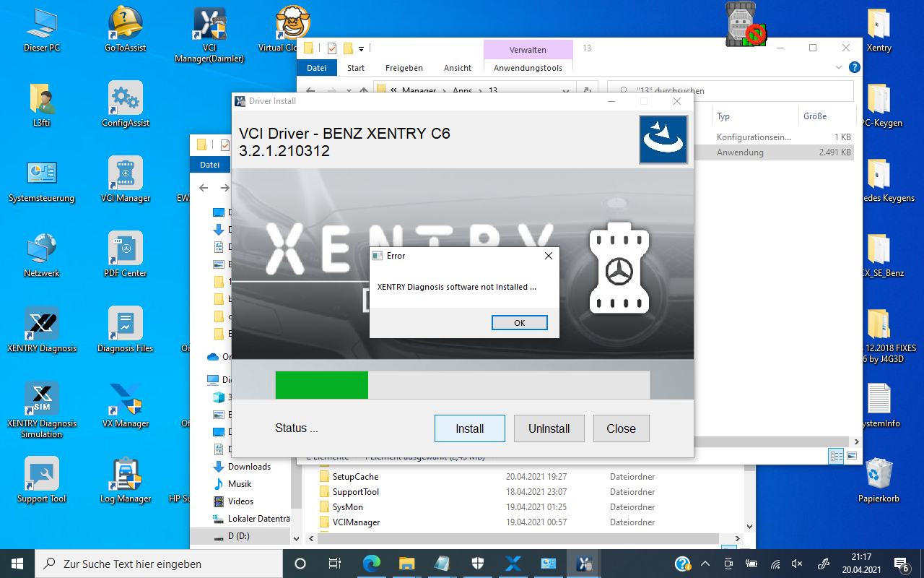Sort by the Typ column header

pos(755,116)
